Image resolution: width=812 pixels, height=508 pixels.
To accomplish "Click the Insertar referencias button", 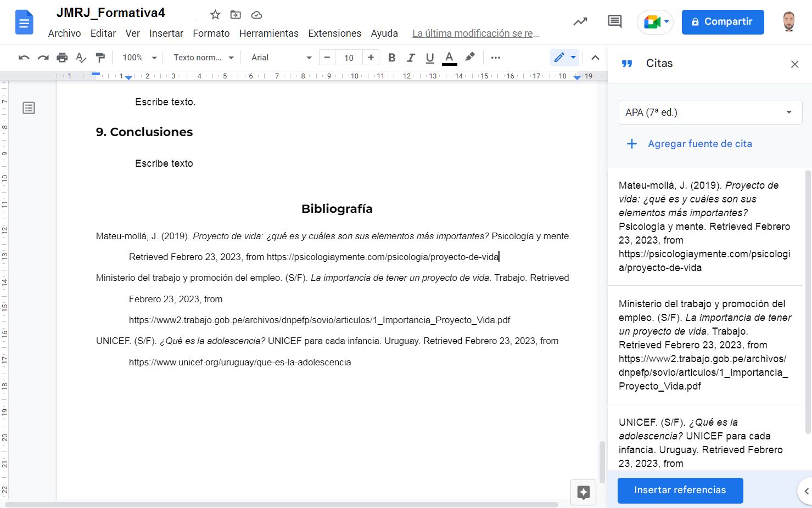I will [x=680, y=490].
